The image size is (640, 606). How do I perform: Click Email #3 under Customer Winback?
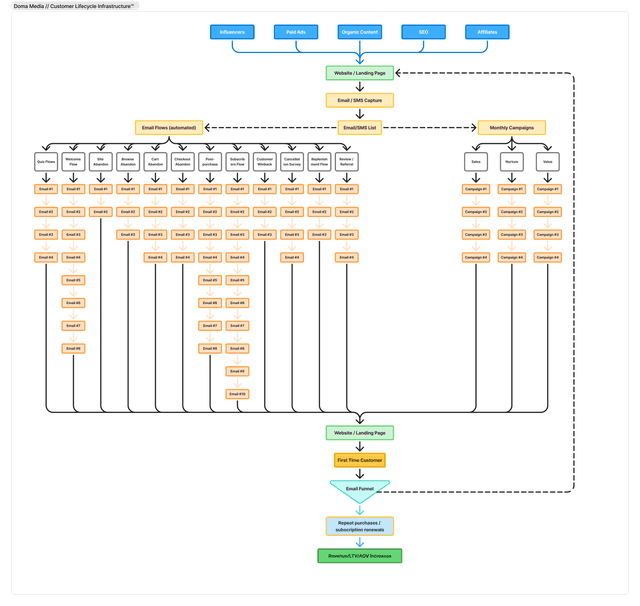click(265, 235)
